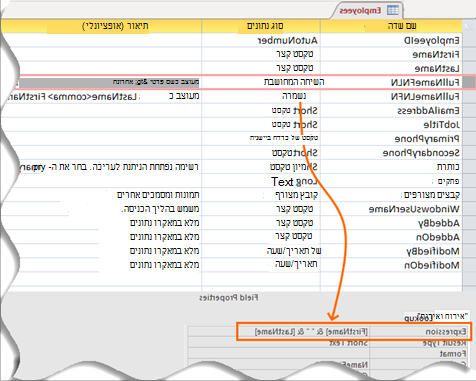Select the row selector of FullNameFNLN
476x381 pixels.
point(469,82)
